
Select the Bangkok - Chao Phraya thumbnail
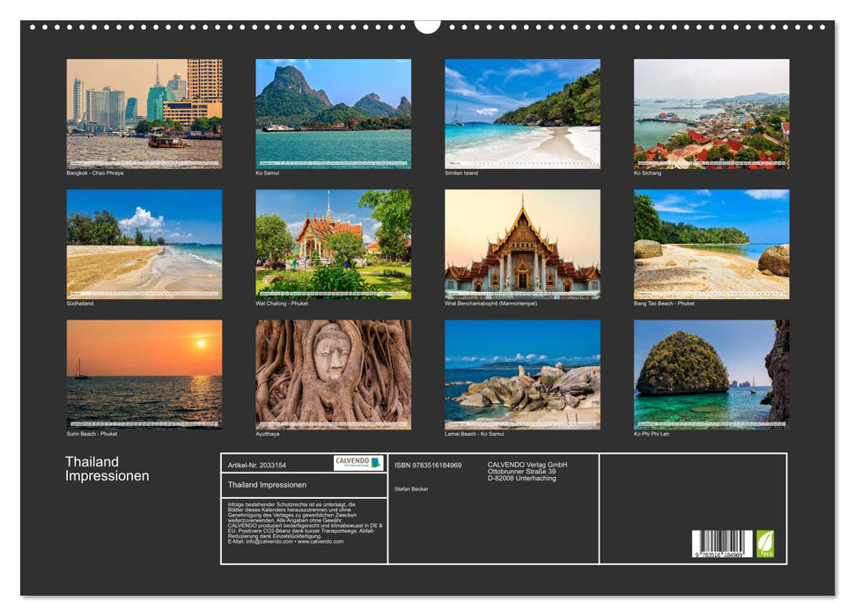point(144,113)
